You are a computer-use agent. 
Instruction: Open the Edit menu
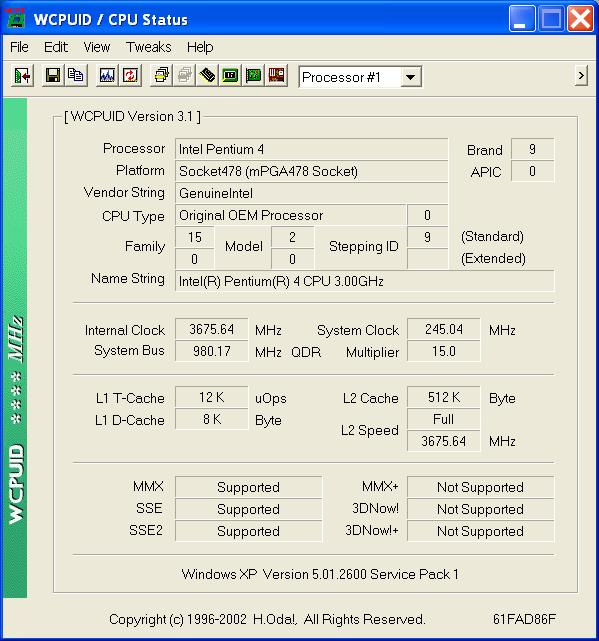pos(56,47)
